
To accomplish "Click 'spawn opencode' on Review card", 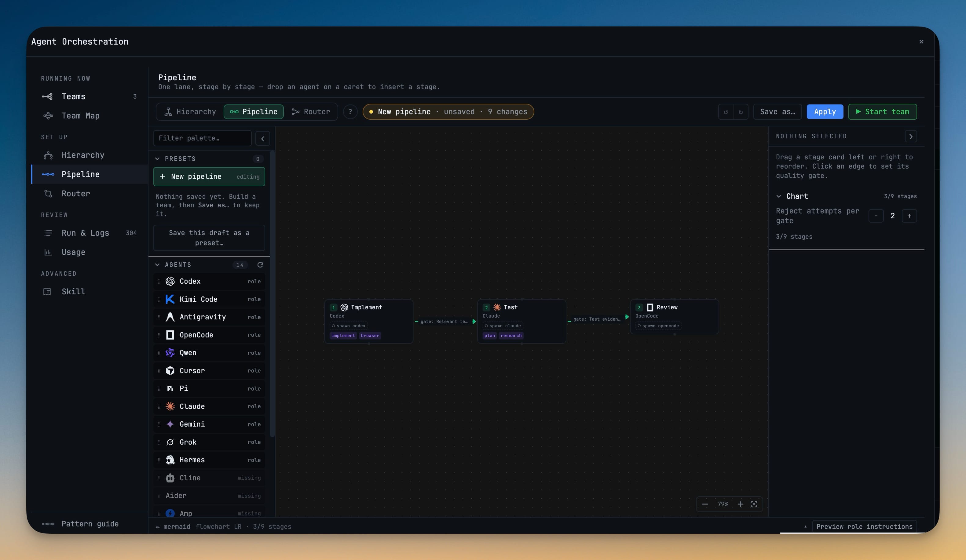I will [x=658, y=326].
